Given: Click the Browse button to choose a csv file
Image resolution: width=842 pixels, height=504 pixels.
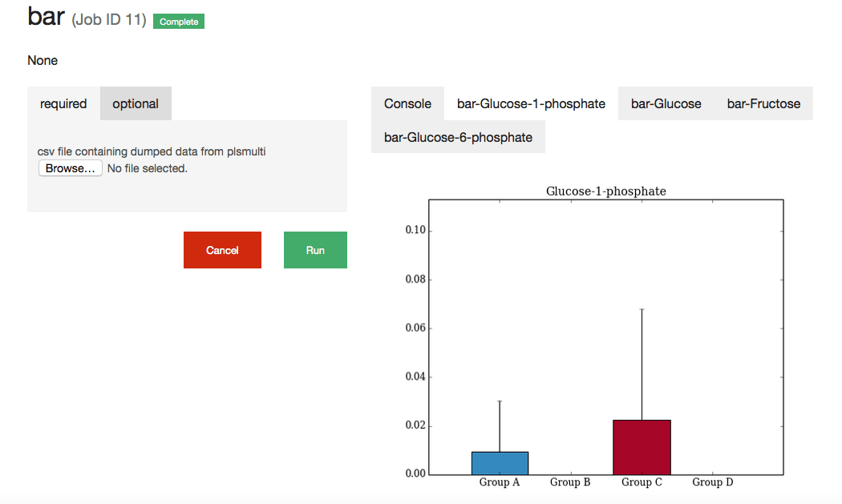Looking at the screenshot, I should [x=70, y=167].
